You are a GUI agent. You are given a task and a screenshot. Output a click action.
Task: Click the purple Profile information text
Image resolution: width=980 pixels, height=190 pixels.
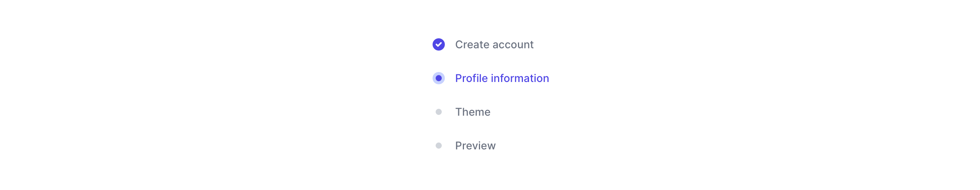click(x=501, y=78)
